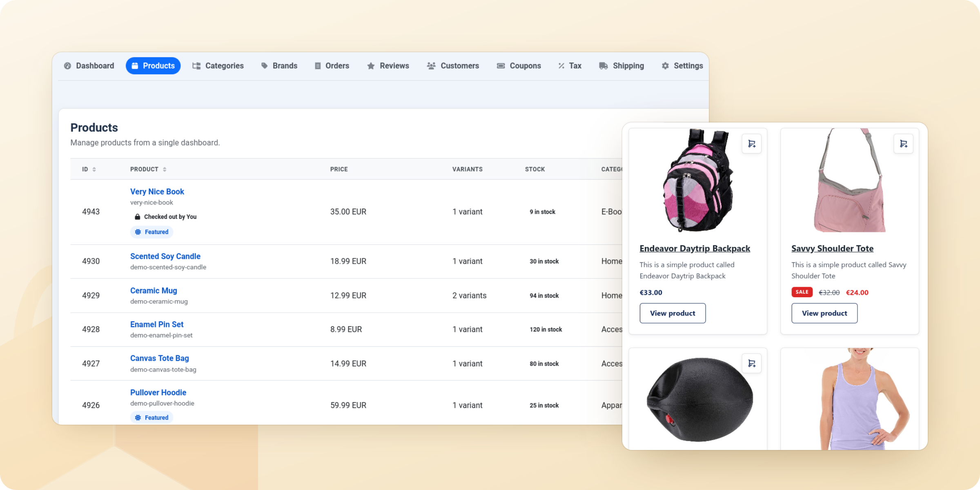Click the Coupons ticket icon

pos(501,66)
